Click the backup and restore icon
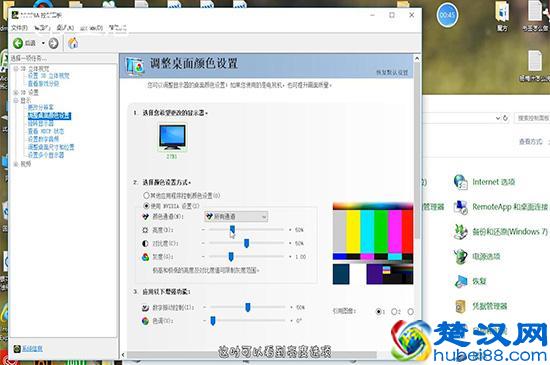The height and width of the screenshot is (365, 550). tap(461, 232)
